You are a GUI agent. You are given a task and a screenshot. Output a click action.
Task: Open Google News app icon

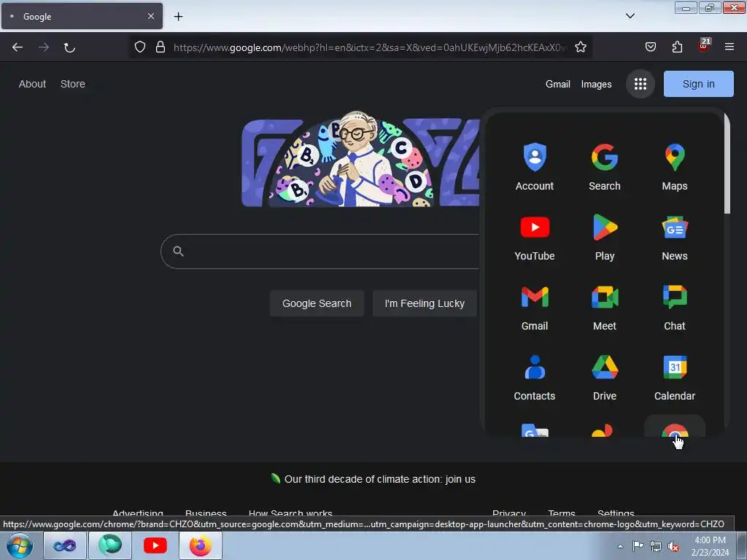[675, 237]
